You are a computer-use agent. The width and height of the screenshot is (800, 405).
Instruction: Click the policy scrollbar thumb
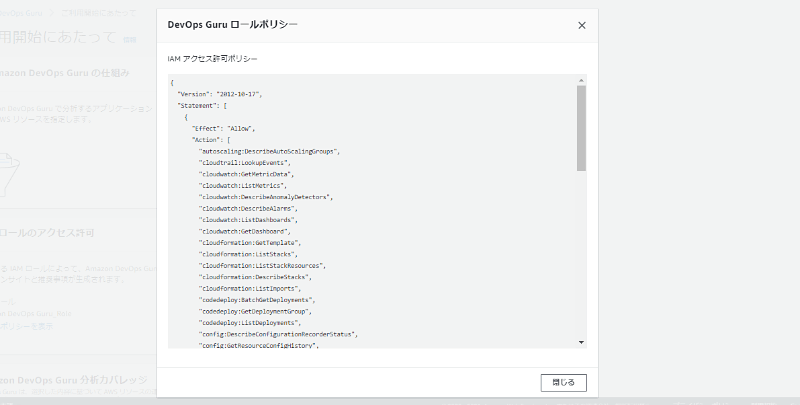[581, 128]
